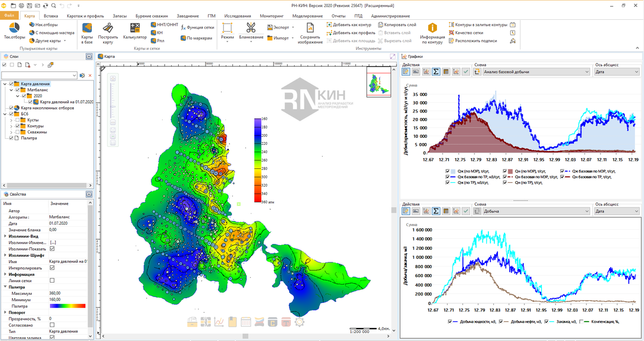This screenshot has height=341, width=644.
Task: Click По маркерам tool
Action: tap(196, 38)
